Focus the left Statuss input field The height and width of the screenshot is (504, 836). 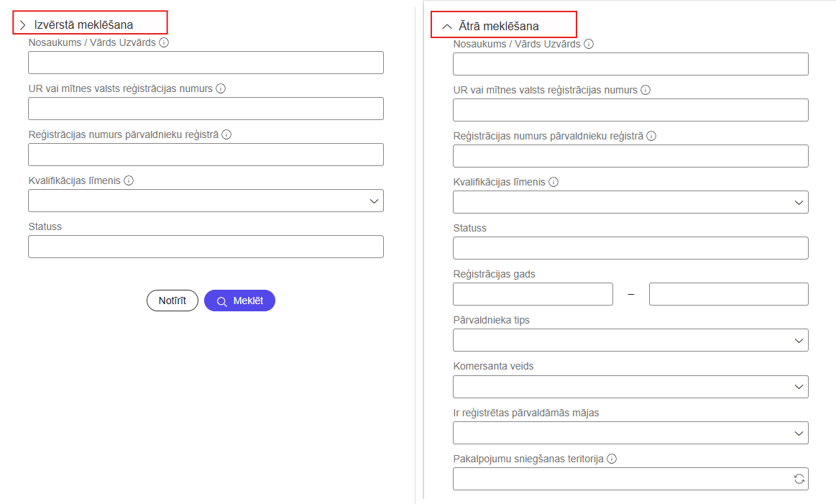206,247
